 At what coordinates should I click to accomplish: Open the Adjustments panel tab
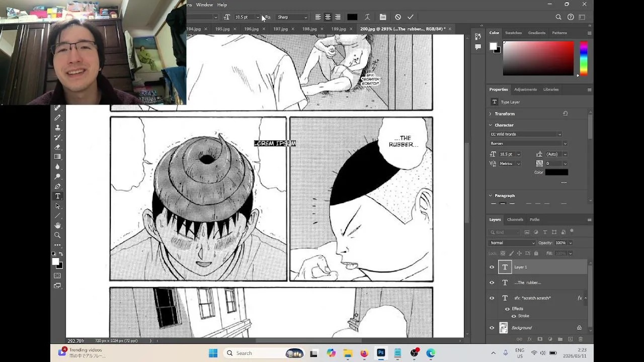point(525,89)
